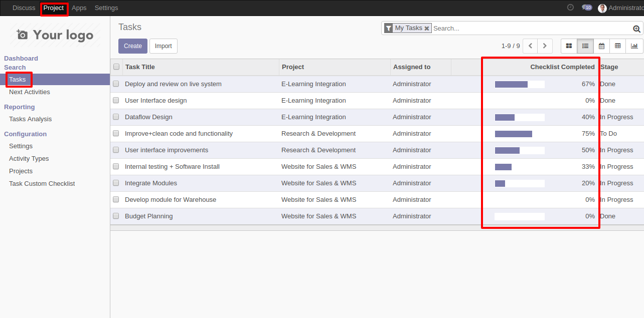Click the filter funnel icon in search
The width and height of the screenshot is (644, 318).
coord(389,29)
